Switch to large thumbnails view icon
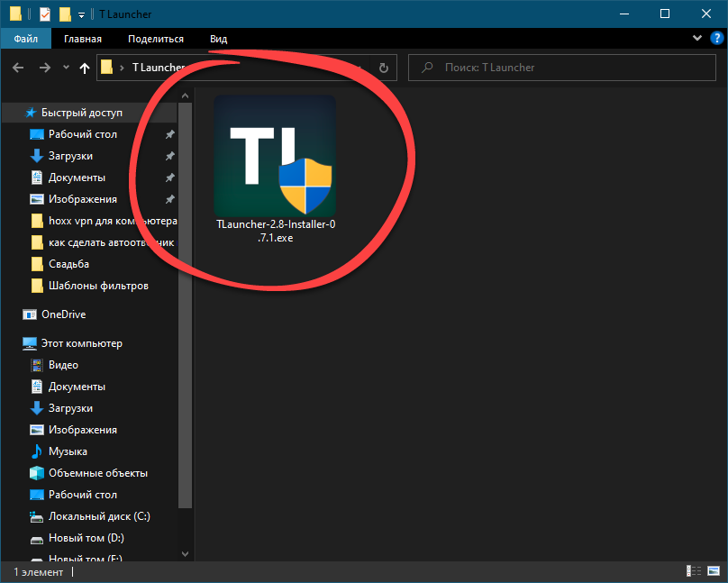 pos(712,571)
